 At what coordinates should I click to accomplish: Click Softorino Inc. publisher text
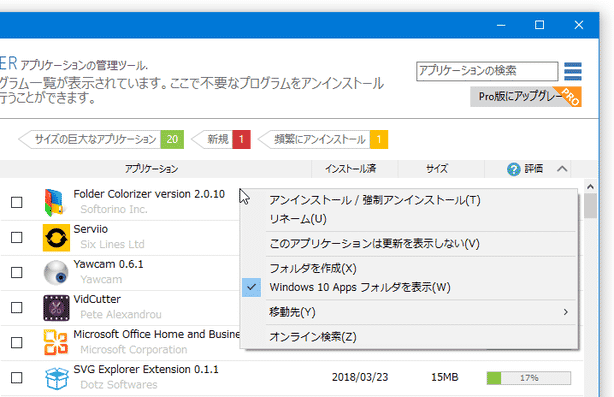click(114, 209)
